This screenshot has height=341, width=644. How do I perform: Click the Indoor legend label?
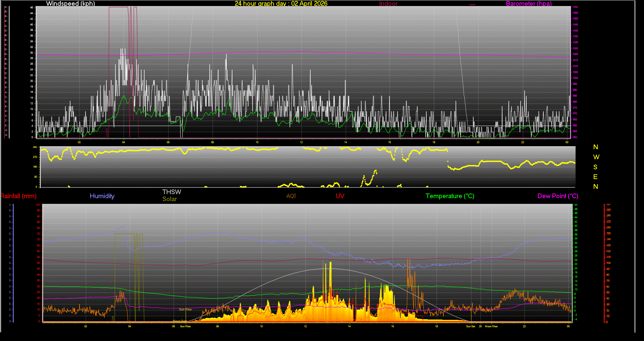coord(388,4)
